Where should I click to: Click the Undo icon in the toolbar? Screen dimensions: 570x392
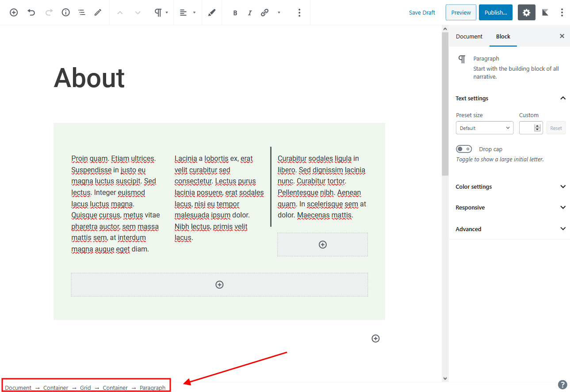click(31, 12)
